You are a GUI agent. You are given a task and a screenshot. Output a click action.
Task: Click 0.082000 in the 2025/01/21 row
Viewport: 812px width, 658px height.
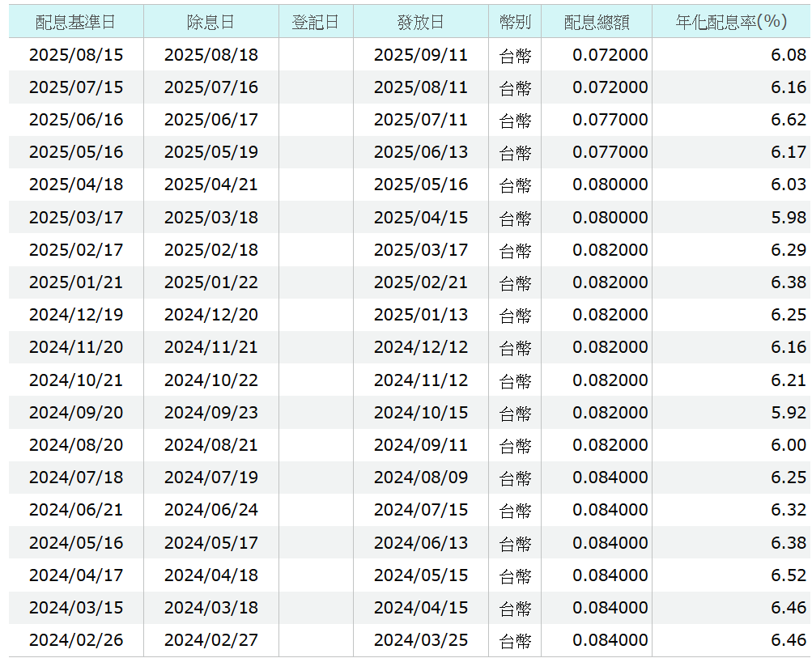pos(610,282)
